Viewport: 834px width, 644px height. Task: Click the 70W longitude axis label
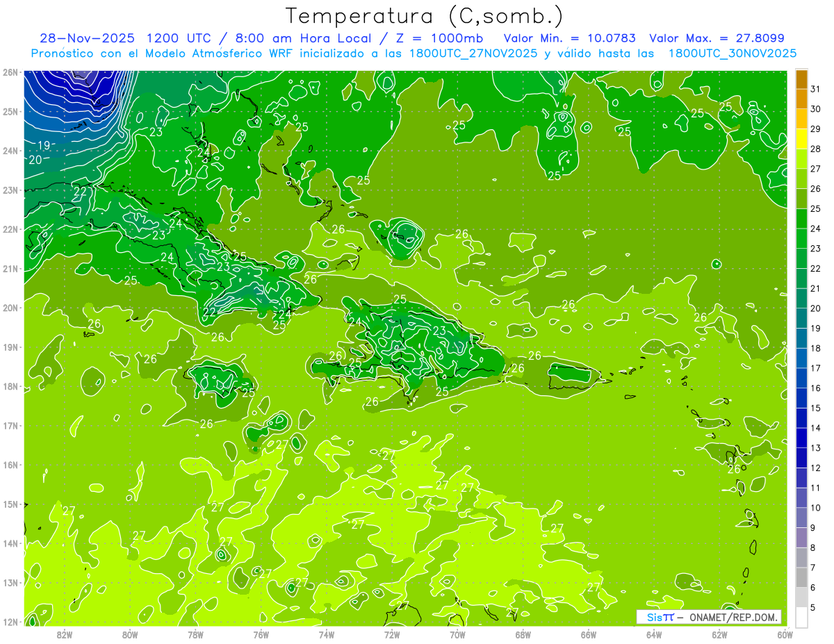point(457,634)
